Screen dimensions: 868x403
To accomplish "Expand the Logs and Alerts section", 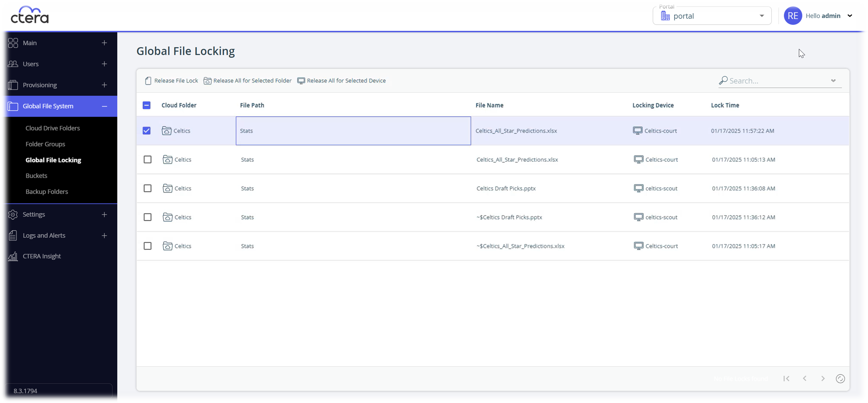I will [x=104, y=235].
